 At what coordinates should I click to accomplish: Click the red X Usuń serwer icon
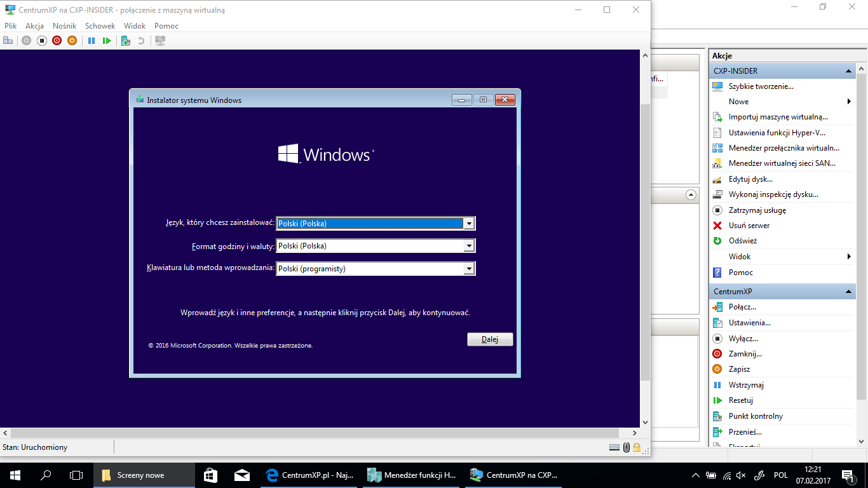pos(717,226)
